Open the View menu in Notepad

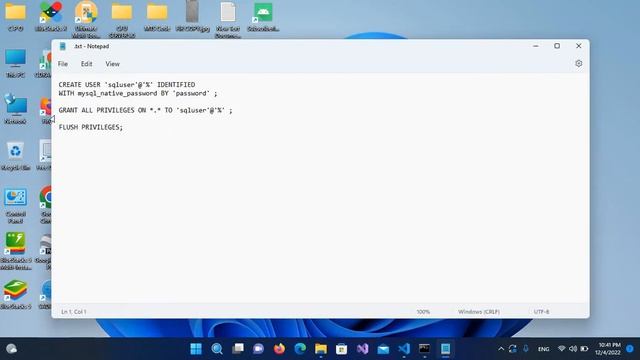pyautogui.click(x=113, y=64)
